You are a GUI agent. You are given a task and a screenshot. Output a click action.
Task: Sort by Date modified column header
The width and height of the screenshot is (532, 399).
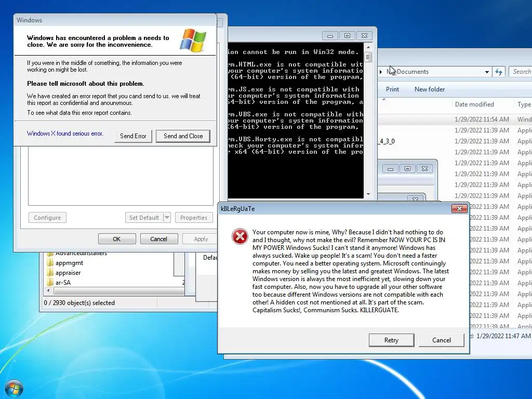point(474,104)
